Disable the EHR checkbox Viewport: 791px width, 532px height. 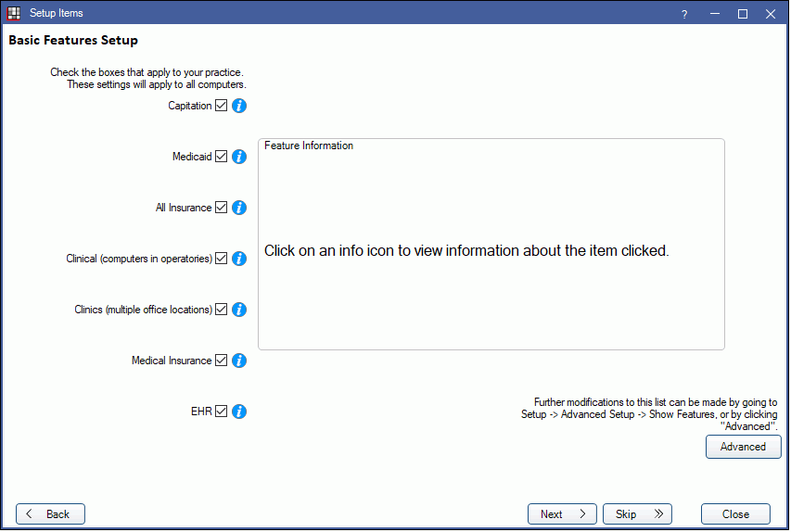[221, 412]
